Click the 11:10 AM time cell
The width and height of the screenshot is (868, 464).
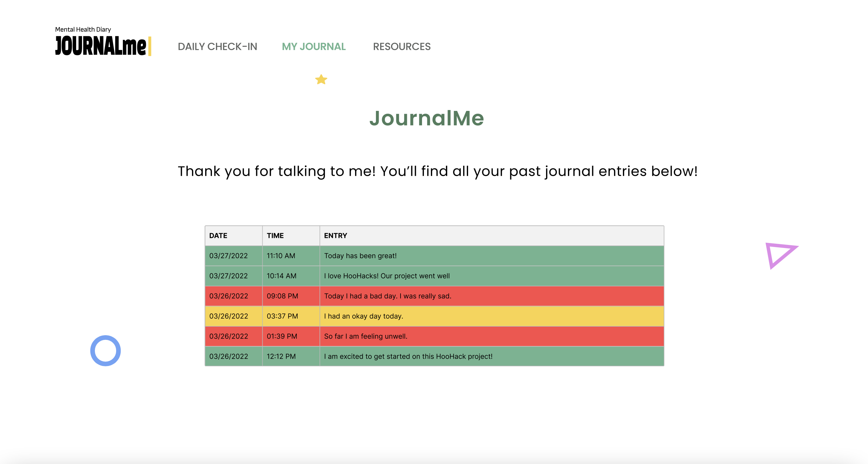tap(281, 256)
